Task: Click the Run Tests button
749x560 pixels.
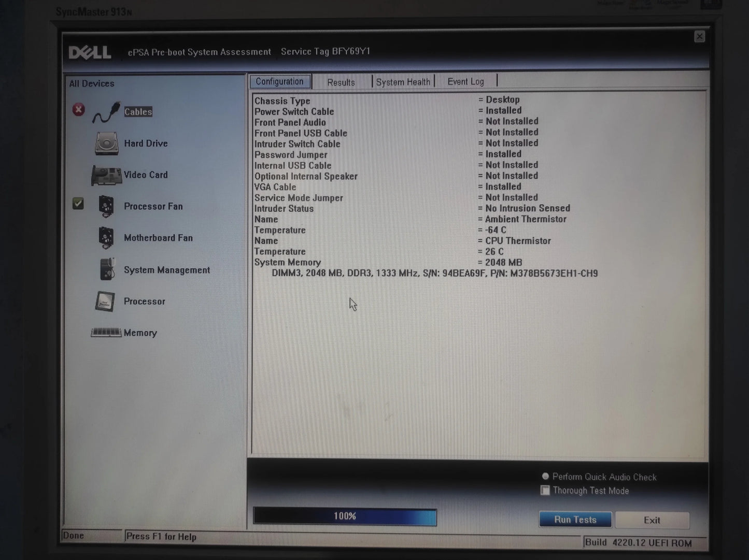Action: [575, 520]
